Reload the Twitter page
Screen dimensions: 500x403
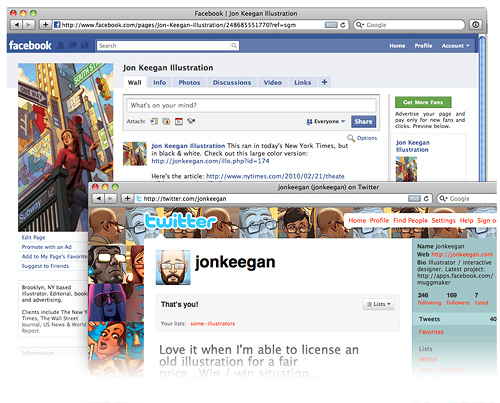pyautogui.click(x=426, y=199)
